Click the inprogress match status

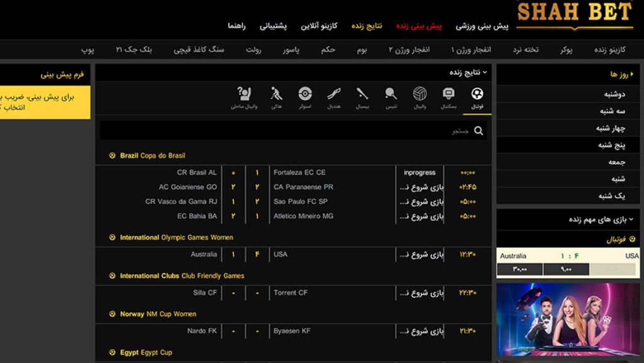tap(419, 172)
